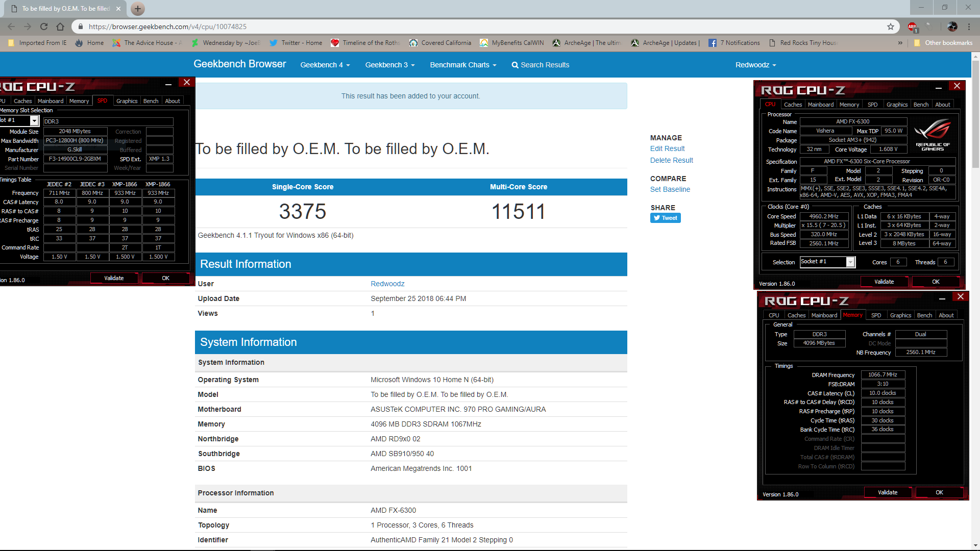Open the 7 Notifications Facebook bookmark
This screenshot has width=980, height=551.
click(x=734, y=43)
